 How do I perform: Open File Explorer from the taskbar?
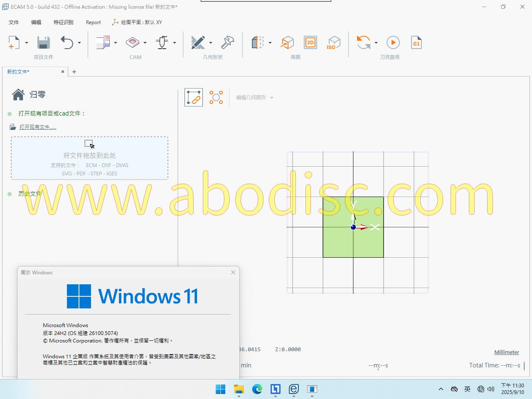pos(239,389)
